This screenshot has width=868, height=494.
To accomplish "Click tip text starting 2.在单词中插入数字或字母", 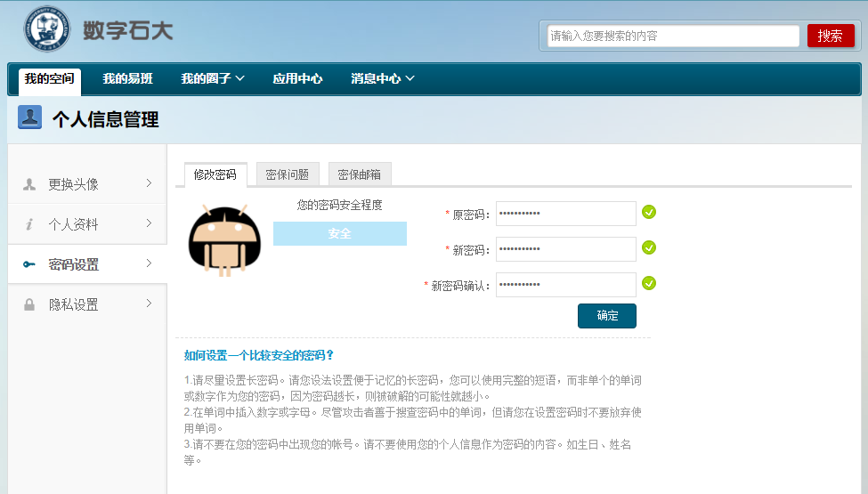I will pos(413,420).
